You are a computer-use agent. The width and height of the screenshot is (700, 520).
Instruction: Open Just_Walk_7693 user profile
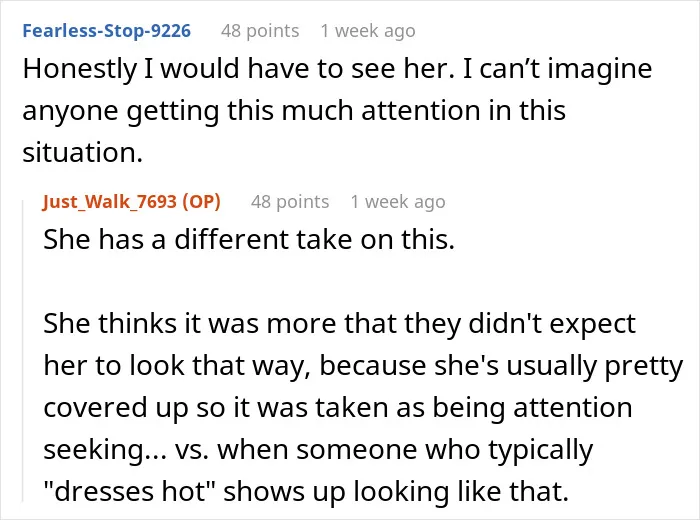(109, 202)
